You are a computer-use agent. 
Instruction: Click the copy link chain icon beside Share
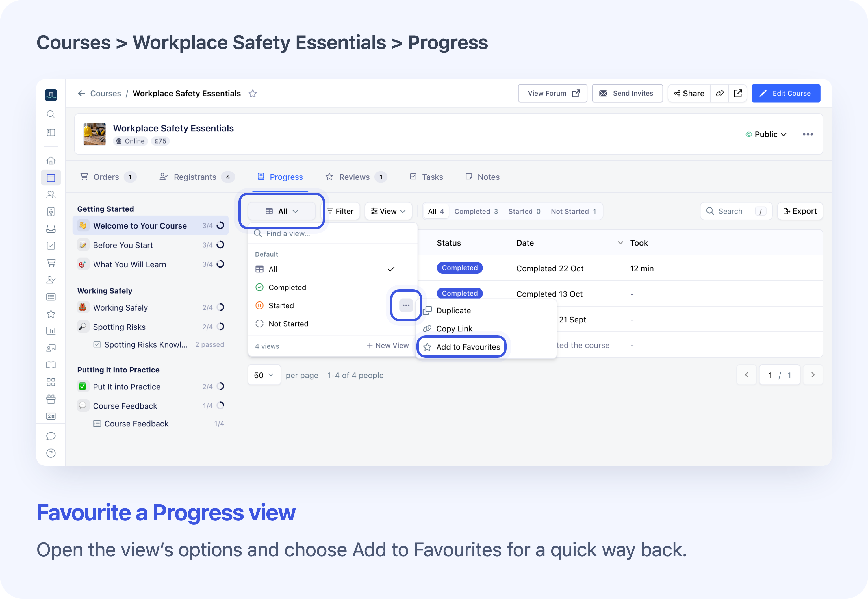719,94
